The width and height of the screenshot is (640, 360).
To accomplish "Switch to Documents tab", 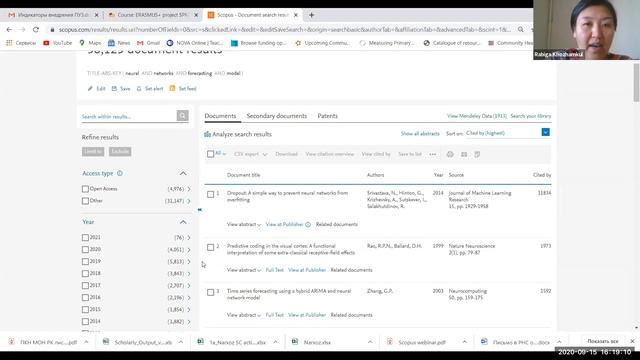I will 220,116.
